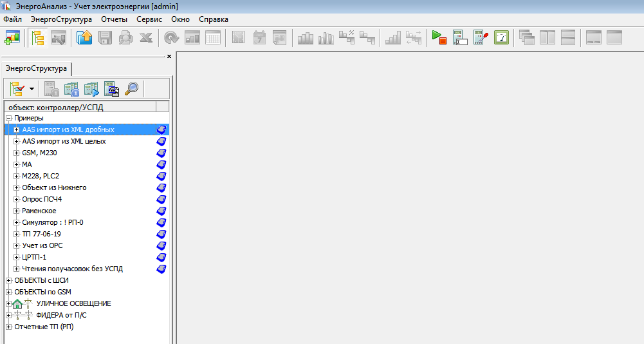Viewport: 644px width, 344px height.
Task: Click the multiple meters play icon
Action: click(x=91, y=88)
